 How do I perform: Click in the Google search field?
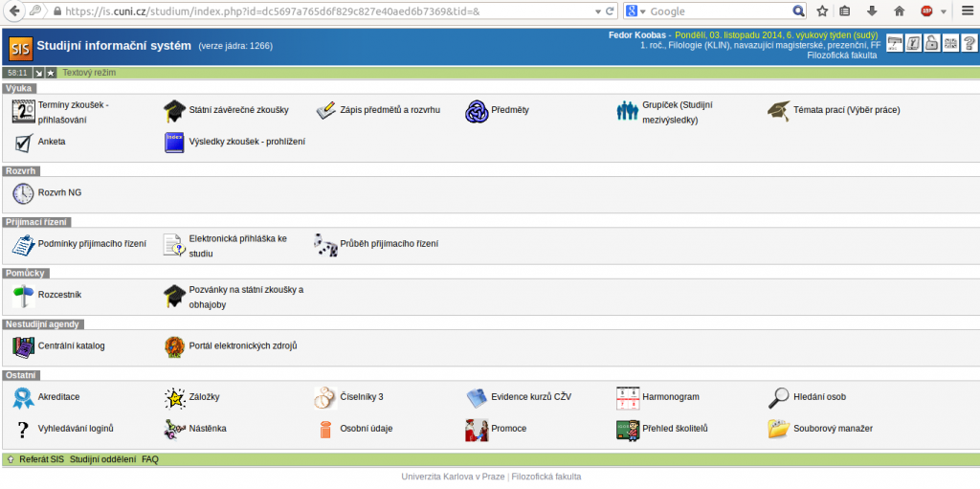click(718, 11)
